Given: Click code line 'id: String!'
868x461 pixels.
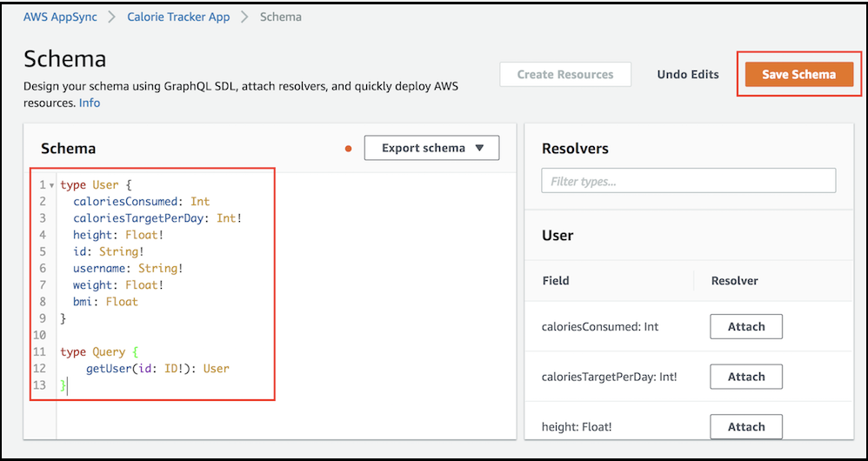Looking at the screenshot, I should (x=109, y=251).
